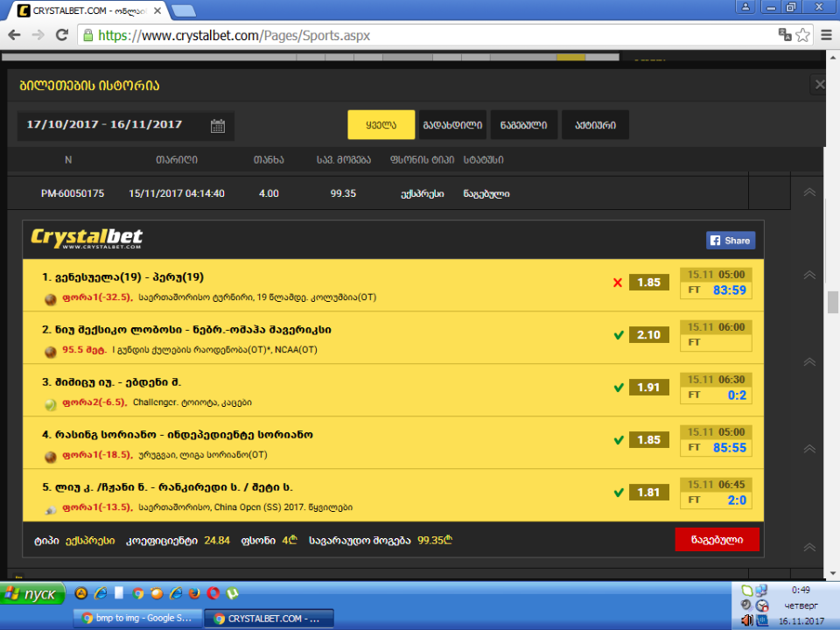Go back in Chrome browser
The image size is (840, 630).
[x=15, y=35]
